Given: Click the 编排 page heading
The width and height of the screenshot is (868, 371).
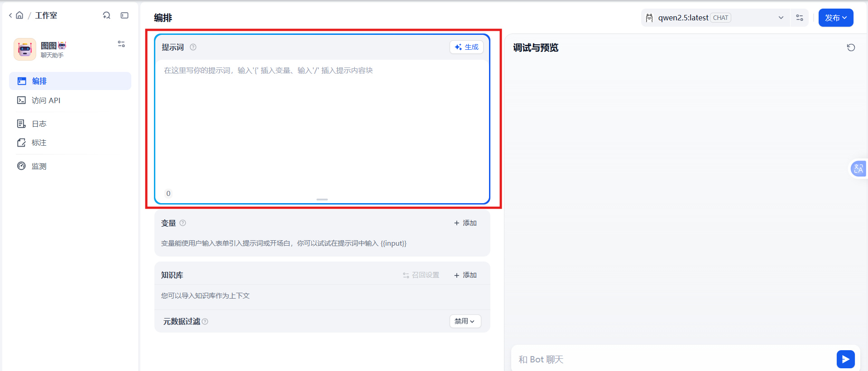Looking at the screenshot, I should click(x=163, y=18).
